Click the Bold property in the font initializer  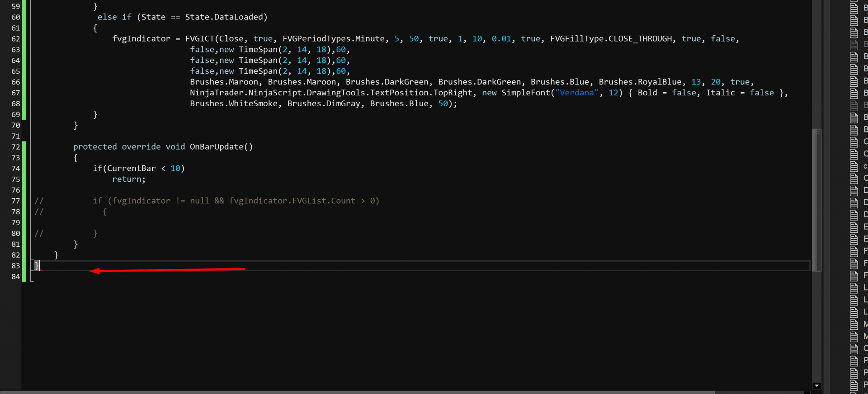pyautogui.click(x=647, y=93)
